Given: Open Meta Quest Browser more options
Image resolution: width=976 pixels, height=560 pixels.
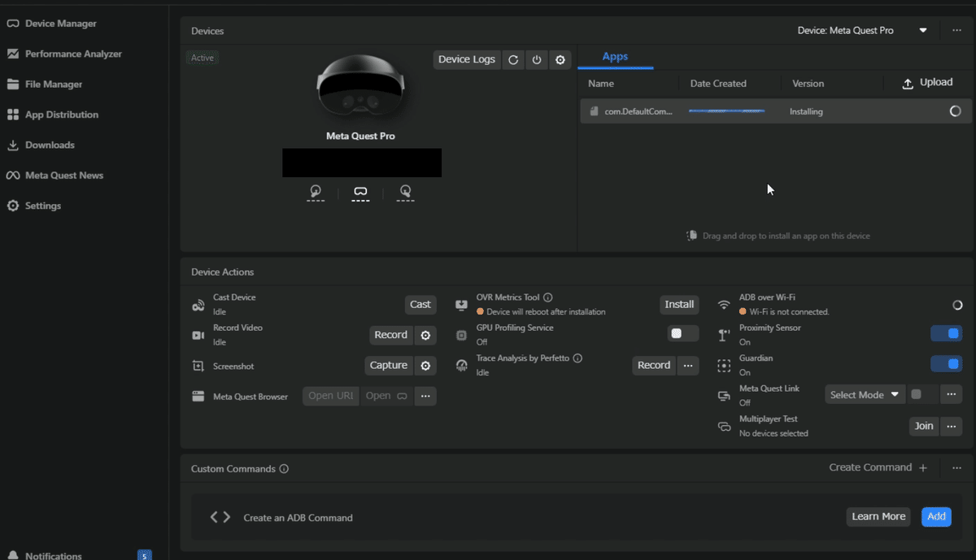Looking at the screenshot, I should point(425,396).
